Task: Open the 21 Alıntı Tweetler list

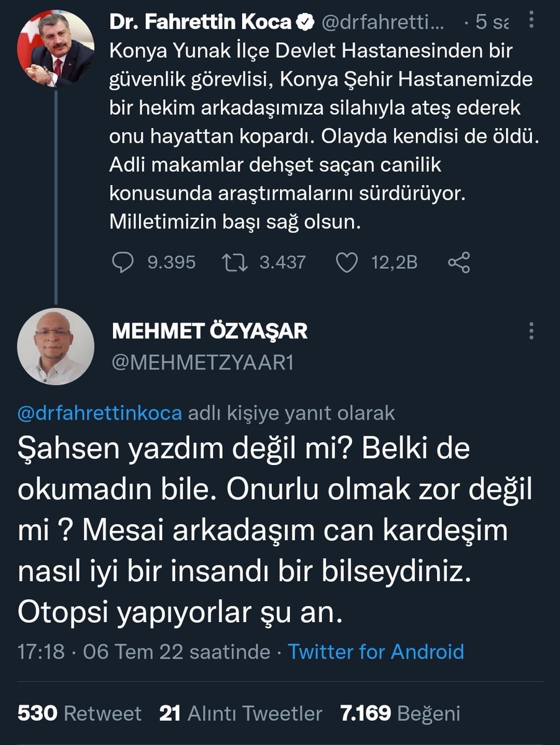Action: (x=241, y=713)
